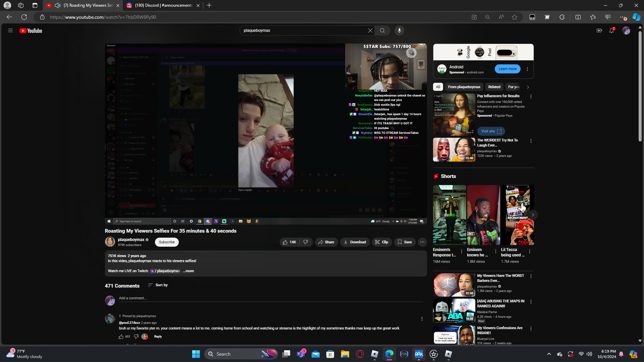Open the Create video menu
644x362 pixels.
pos(599,31)
